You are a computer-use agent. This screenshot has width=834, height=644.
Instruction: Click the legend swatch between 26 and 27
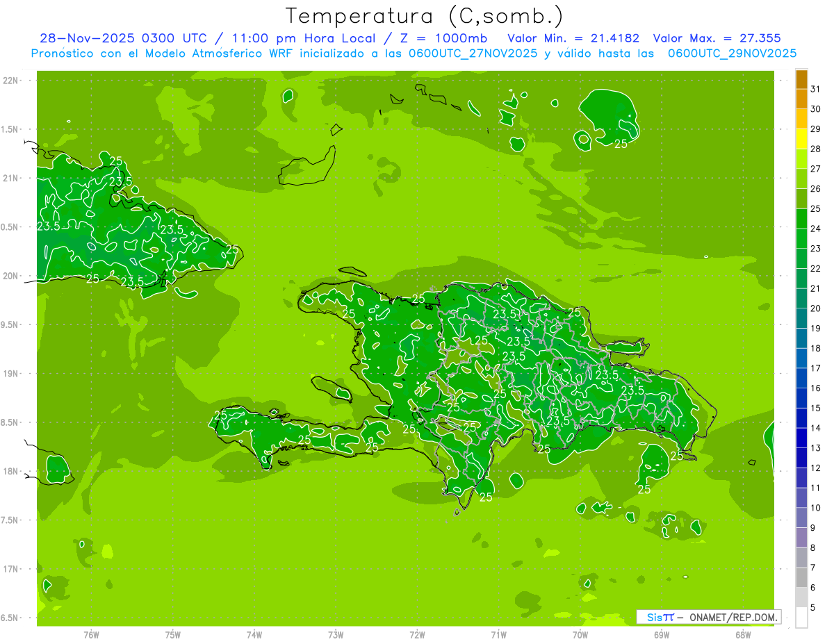(801, 179)
